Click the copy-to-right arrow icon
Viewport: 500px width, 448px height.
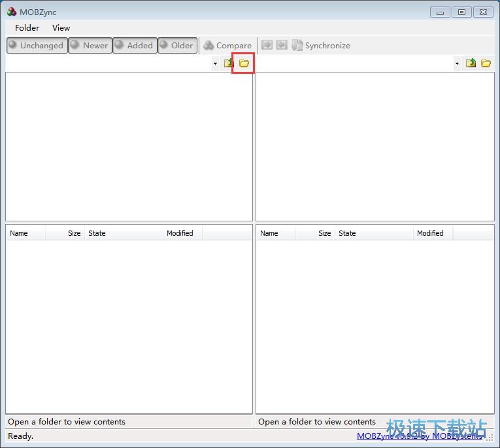pos(267,45)
